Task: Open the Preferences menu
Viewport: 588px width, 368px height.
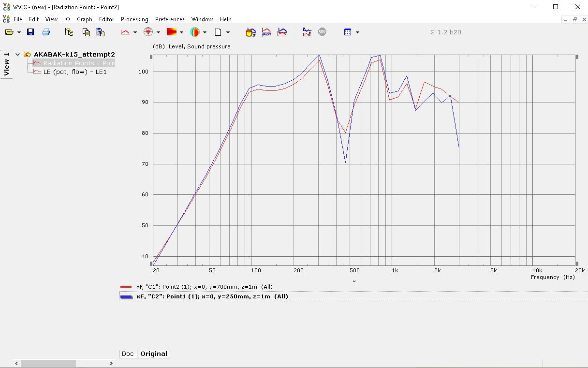Action: coord(170,19)
